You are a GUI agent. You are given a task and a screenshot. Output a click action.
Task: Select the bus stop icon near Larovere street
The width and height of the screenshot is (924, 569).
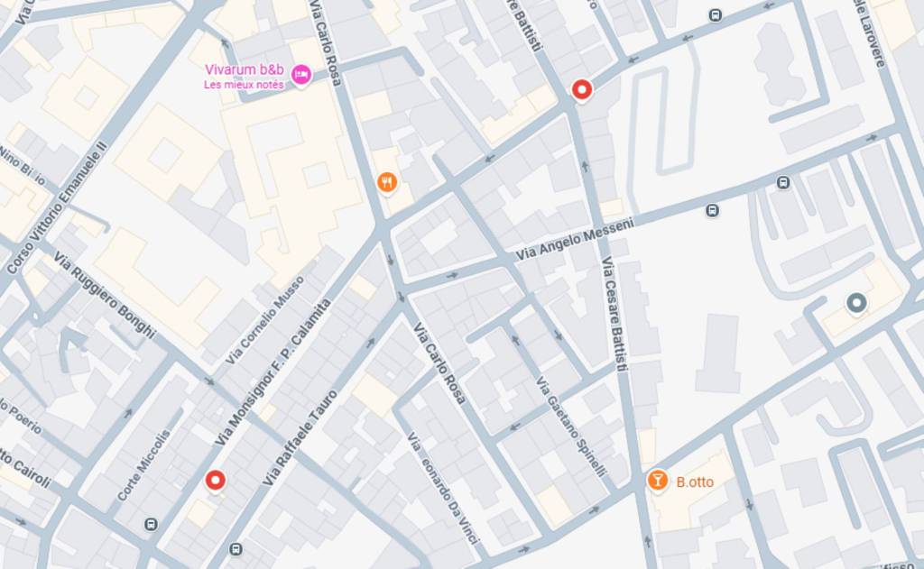[715, 15]
